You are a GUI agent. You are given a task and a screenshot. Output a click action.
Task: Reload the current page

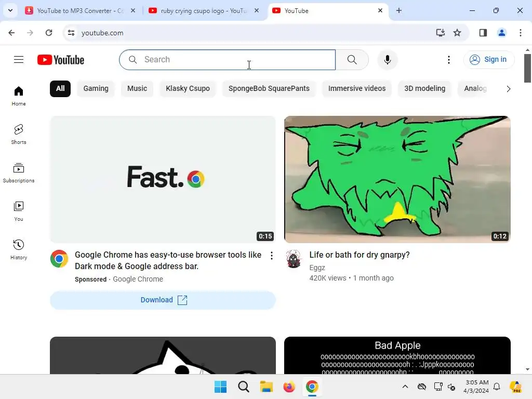49,33
